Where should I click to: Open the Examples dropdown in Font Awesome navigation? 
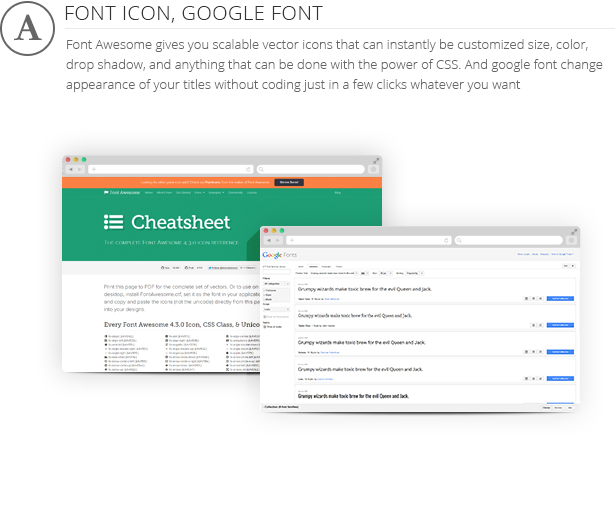(216, 193)
